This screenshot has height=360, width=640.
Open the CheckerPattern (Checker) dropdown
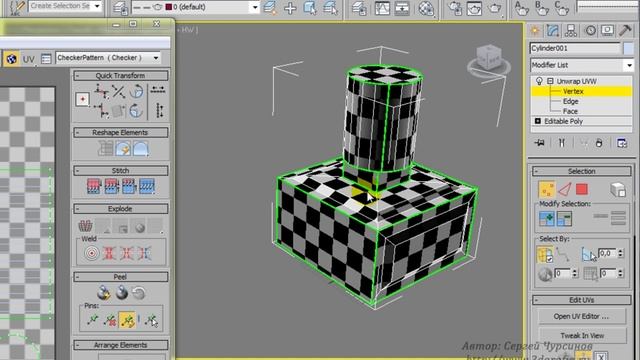[156, 58]
